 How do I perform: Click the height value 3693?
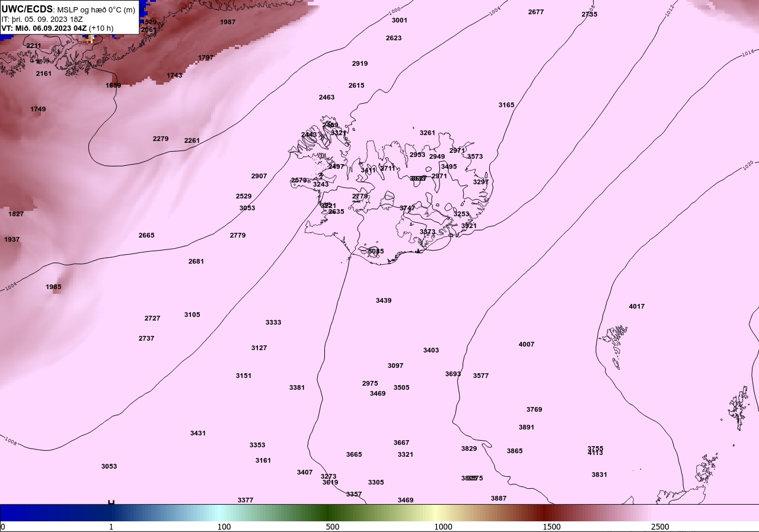pyautogui.click(x=453, y=374)
